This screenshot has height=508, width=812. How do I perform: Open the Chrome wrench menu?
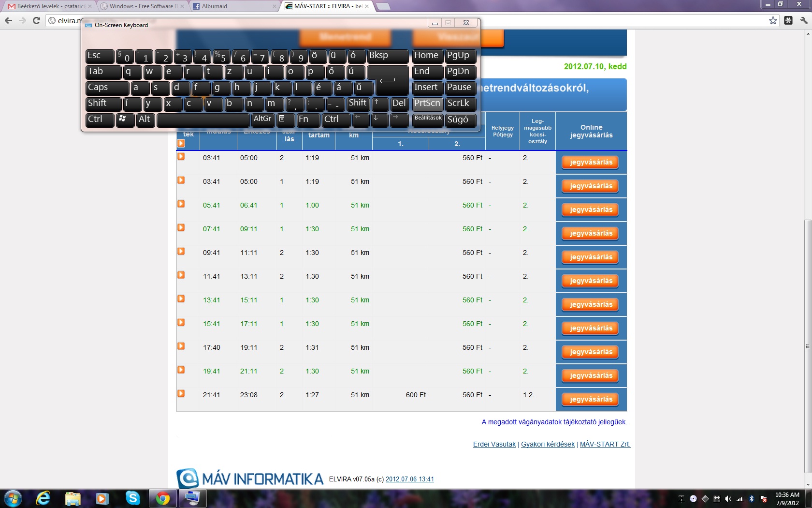[x=803, y=20]
